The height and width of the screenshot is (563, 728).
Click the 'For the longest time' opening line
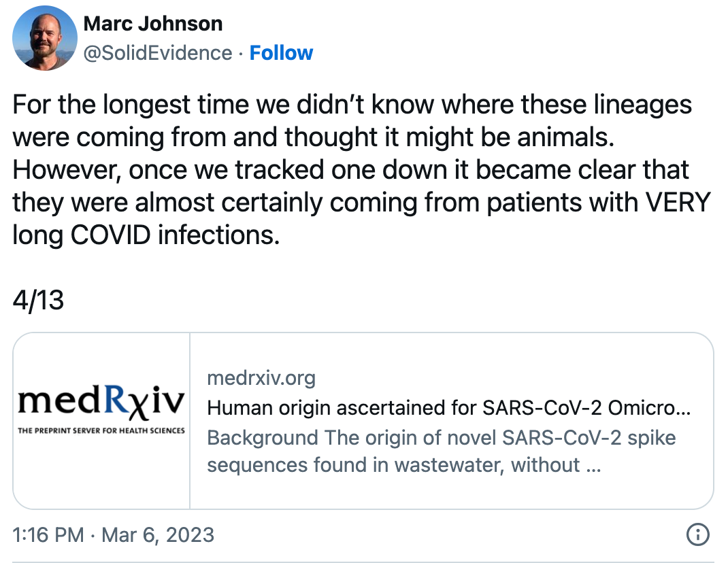[352, 105]
